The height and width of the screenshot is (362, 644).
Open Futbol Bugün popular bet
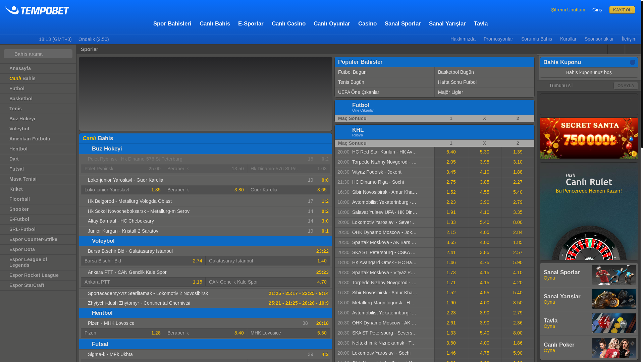pyautogui.click(x=384, y=72)
